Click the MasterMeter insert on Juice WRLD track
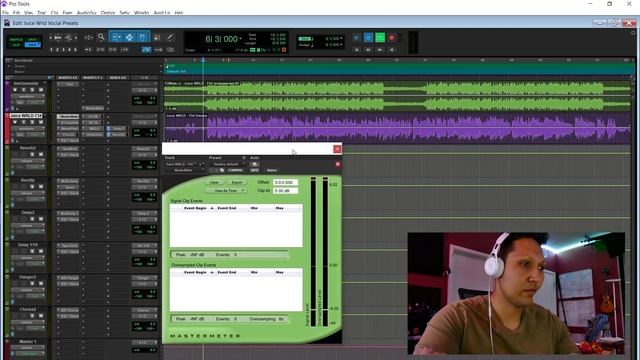 [x=69, y=116]
